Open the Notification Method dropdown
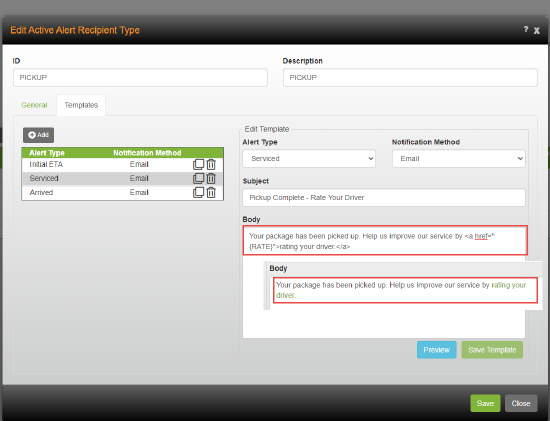This screenshot has width=550, height=421. 458,159
